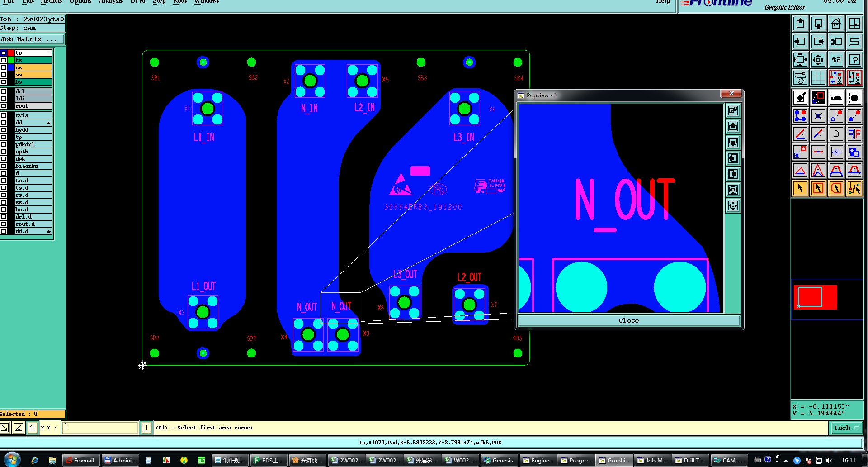
Task: Open the Options menu
Action: pos(80,2)
